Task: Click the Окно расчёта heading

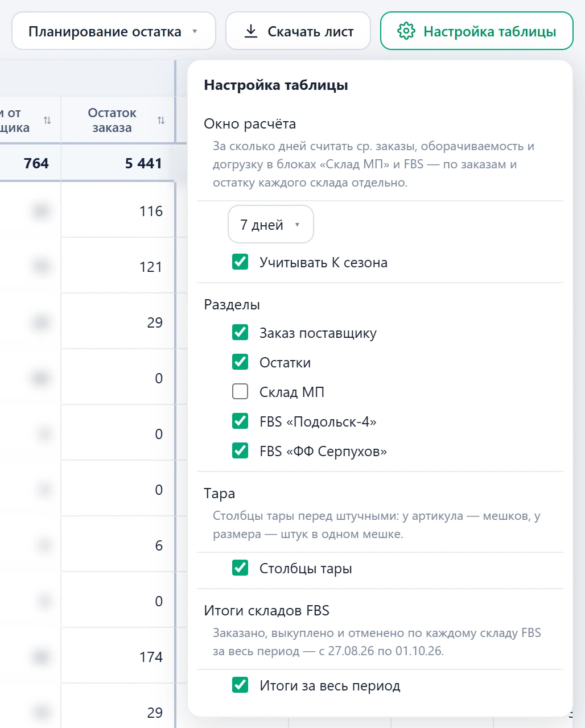Action: [x=250, y=123]
